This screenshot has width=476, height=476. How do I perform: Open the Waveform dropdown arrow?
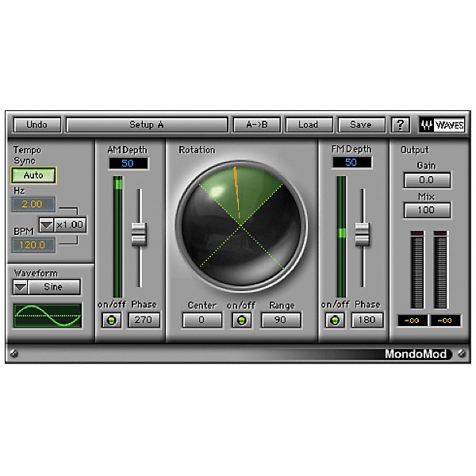21,287
